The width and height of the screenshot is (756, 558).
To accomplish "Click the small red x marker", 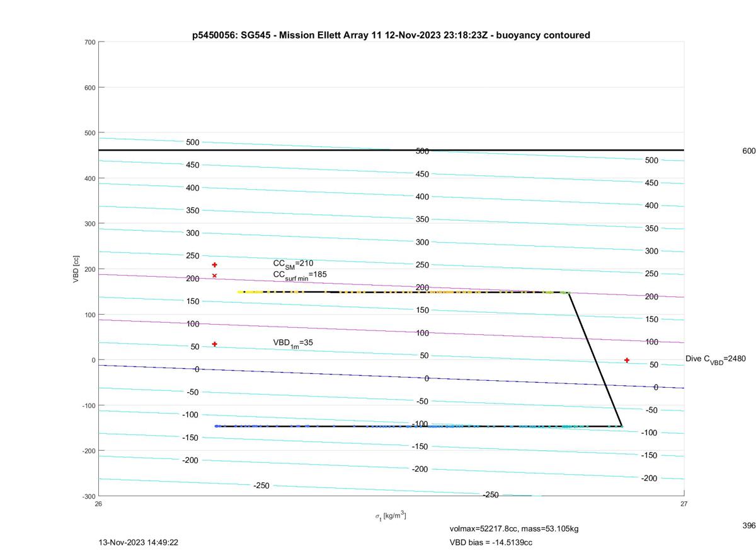I will pos(214,276).
